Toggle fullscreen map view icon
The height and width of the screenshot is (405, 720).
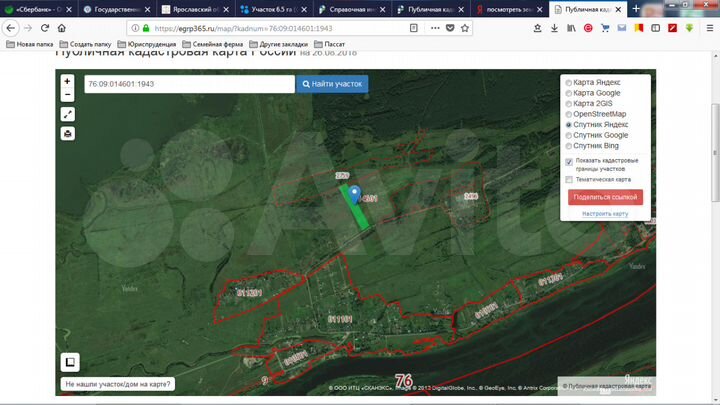[x=67, y=115]
